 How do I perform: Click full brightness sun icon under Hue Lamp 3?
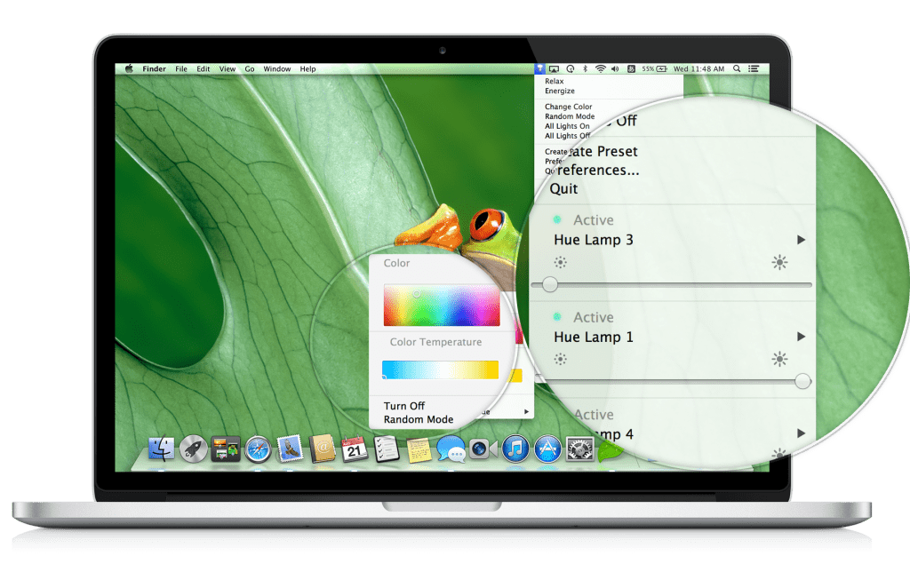pos(779,262)
